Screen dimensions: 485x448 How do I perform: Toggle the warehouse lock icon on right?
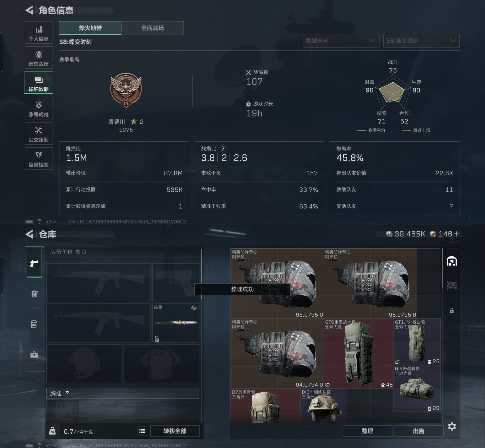(x=452, y=311)
